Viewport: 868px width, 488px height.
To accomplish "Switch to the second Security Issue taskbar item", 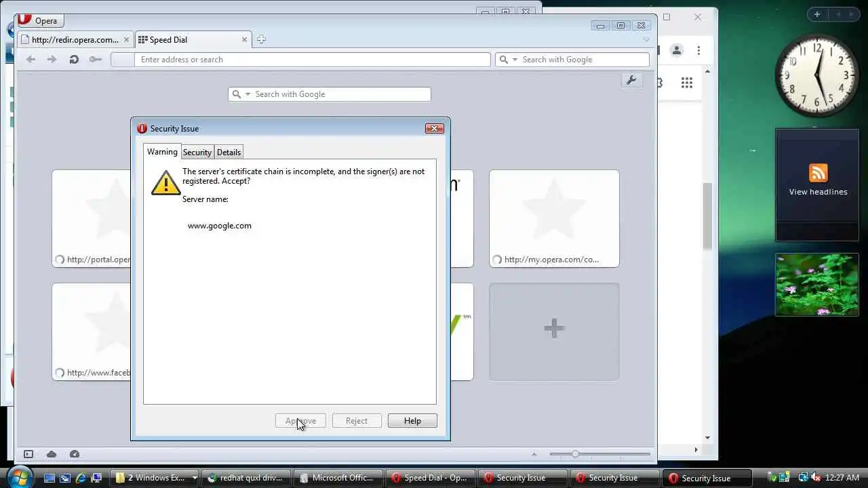I will point(616,478).
